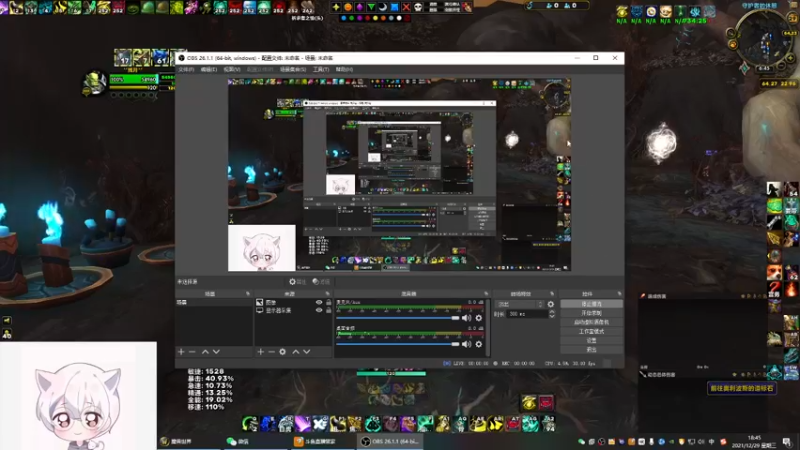Open the Scene Collection menu in OBS
The image size is (800, 450).
point(293,69)
